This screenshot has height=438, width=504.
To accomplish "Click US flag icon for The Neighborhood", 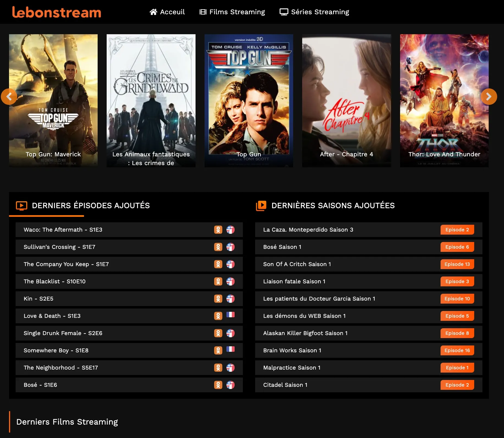I will pos(231,368).
